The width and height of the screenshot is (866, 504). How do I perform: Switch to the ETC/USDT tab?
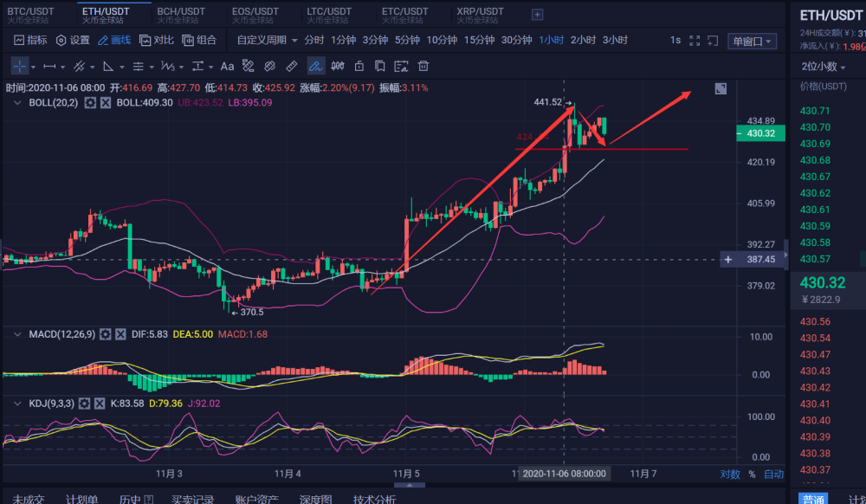tap(404, 15)
